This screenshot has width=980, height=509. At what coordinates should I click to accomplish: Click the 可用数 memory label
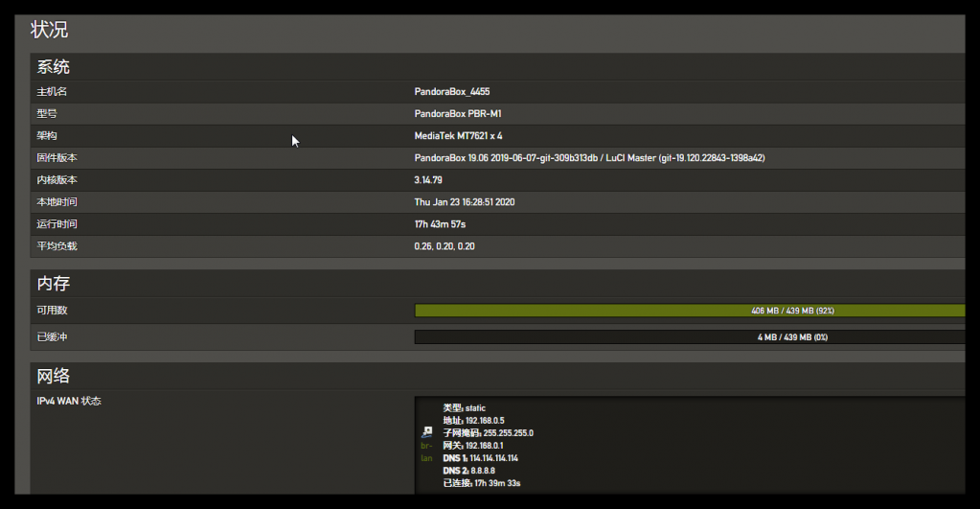click(x=52, y=311)
